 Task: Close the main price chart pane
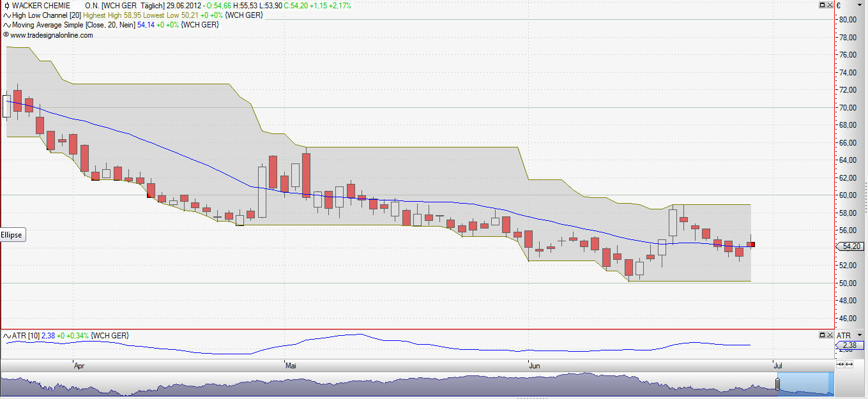click(x=830, y=5)
